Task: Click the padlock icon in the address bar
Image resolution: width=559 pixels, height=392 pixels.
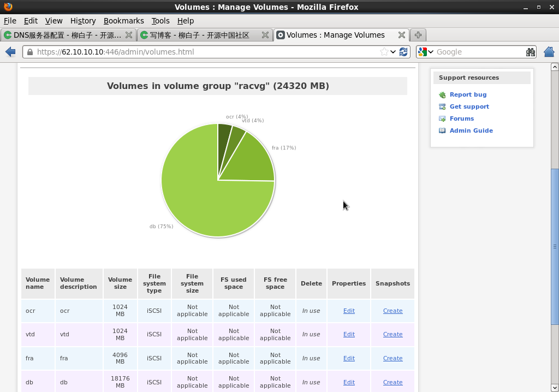Action: (x=30, y=52)
